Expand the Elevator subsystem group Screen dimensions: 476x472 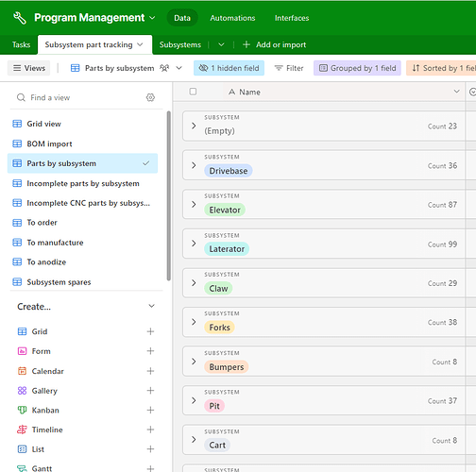[194, 204]
